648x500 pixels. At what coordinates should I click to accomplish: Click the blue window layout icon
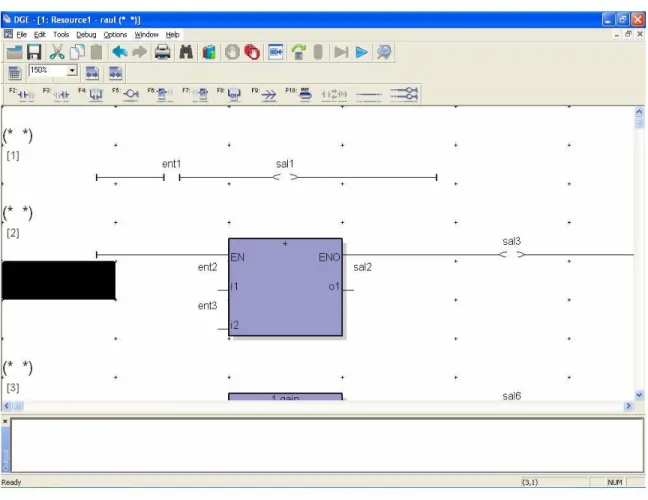(x=276, y=52)
